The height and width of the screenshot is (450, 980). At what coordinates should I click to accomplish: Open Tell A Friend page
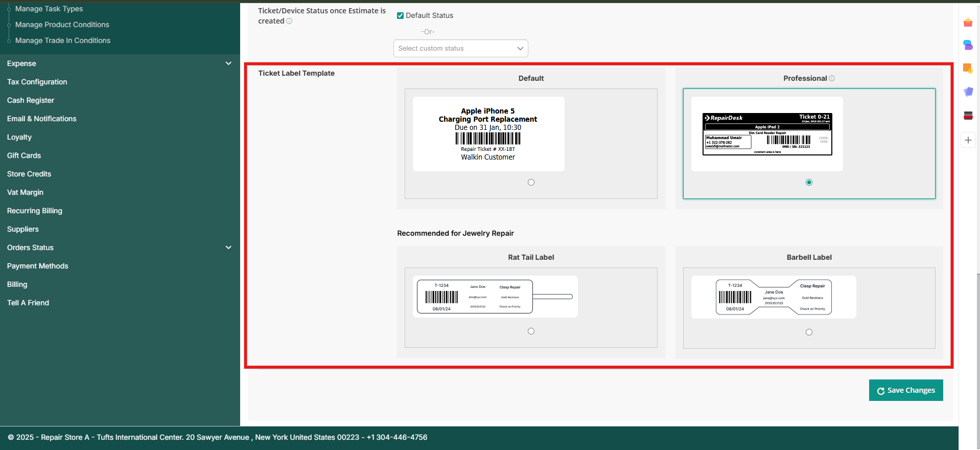(x=28, y=303)
